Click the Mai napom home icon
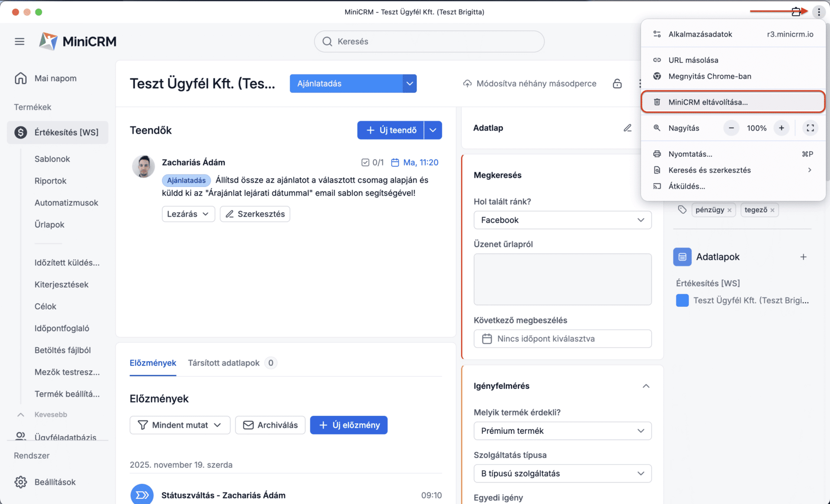This screenshot has height=504, width=830. tap(21, 78)
